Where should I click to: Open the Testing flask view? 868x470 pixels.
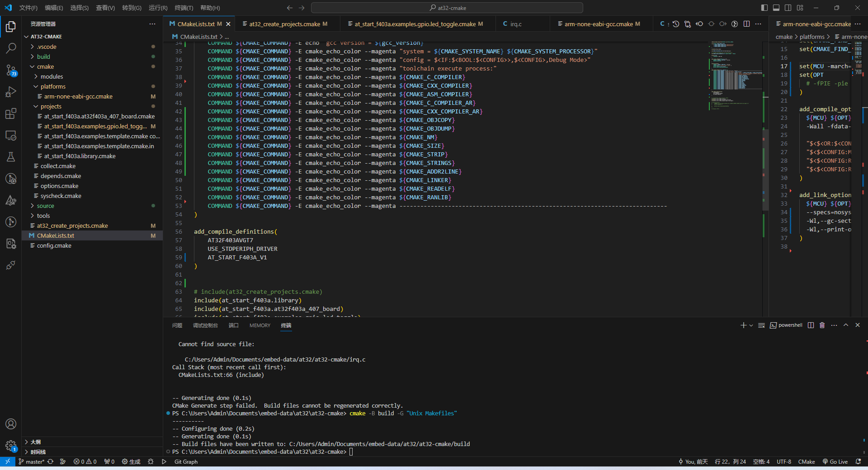coord(11,157)
